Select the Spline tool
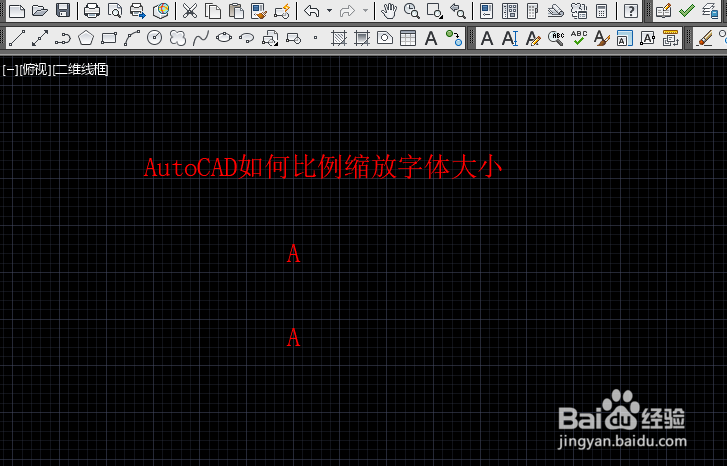Screen dimensions: 727x466 pos(201,38)
